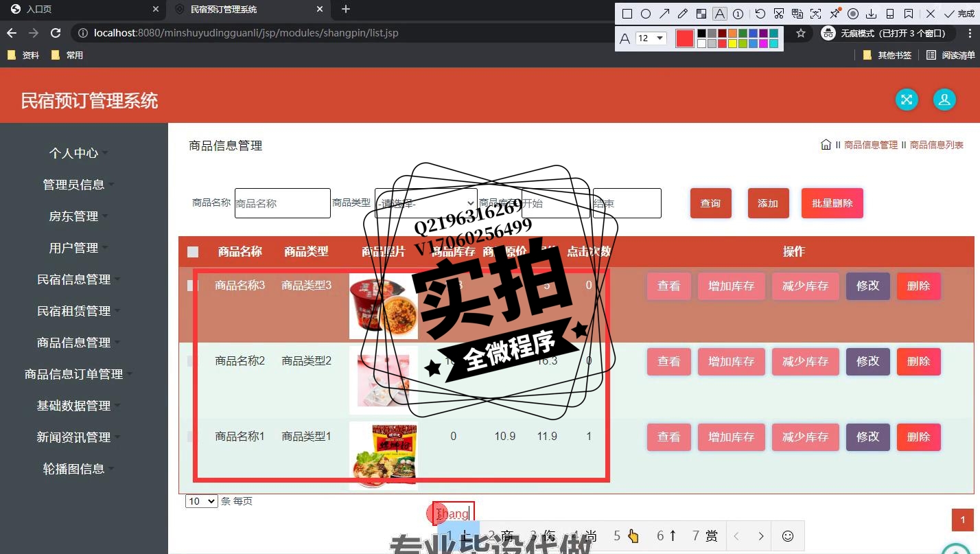The image size is (980, 554).
Task: Open a new browser tab
Action: click(346, 9)
